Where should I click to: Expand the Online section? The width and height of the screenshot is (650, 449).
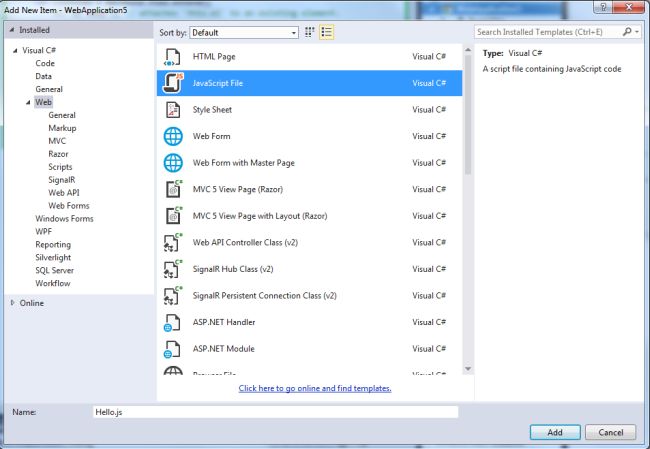coord(12,303)
